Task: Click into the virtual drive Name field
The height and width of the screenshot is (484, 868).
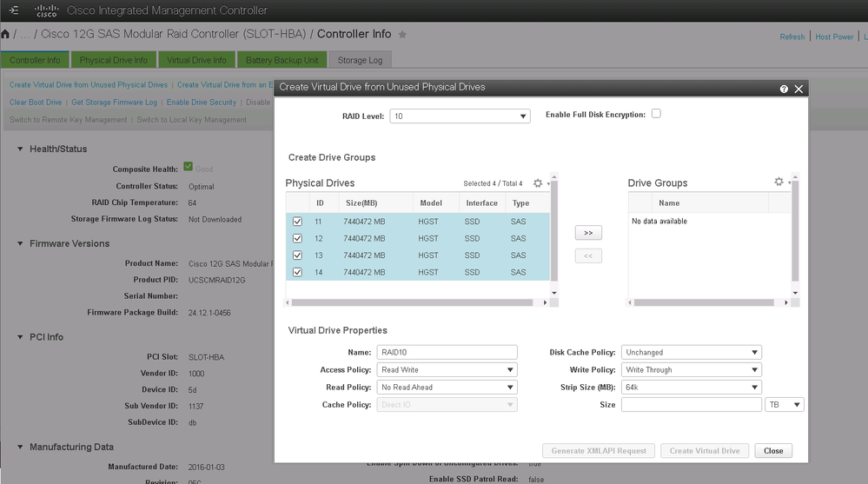Action: (447, 352)
